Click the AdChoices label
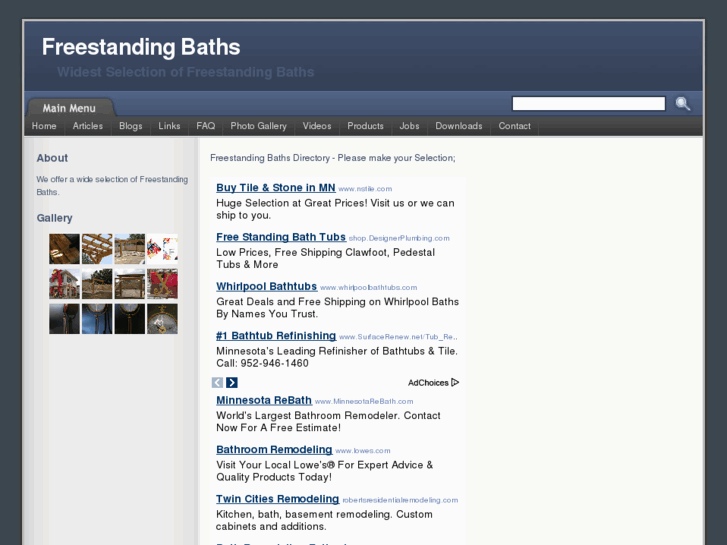 (x=428, y=383)
